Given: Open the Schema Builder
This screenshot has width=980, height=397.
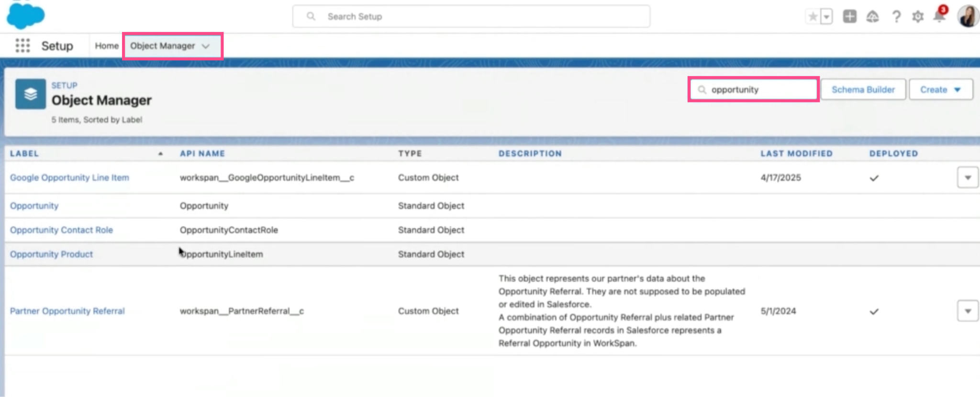Looking at the screenshot, I should pyautogui.click(x=863, y=89).
